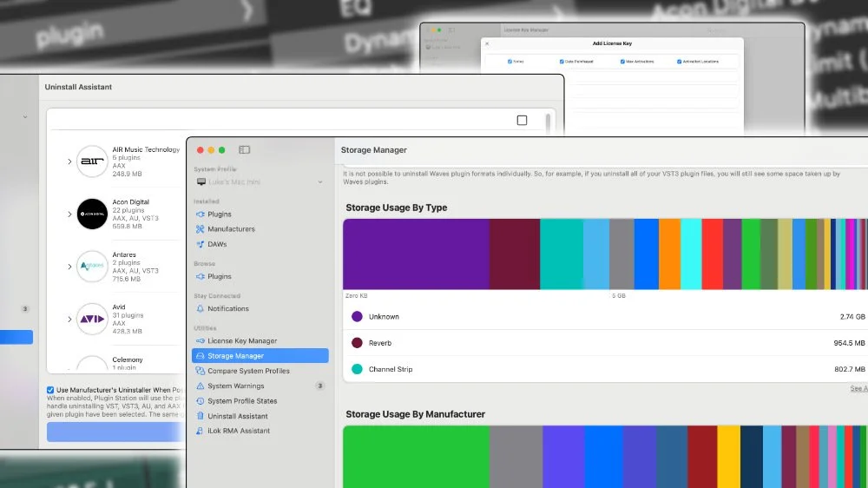868x488 pixels.
Task: Uncheck Date Purchased in Add License Key
Action: click(562, 62)
